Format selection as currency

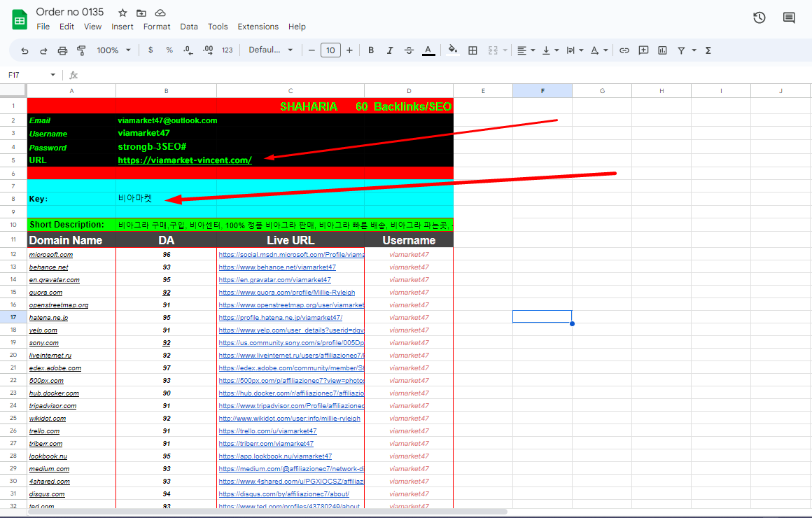pos(150,50)
